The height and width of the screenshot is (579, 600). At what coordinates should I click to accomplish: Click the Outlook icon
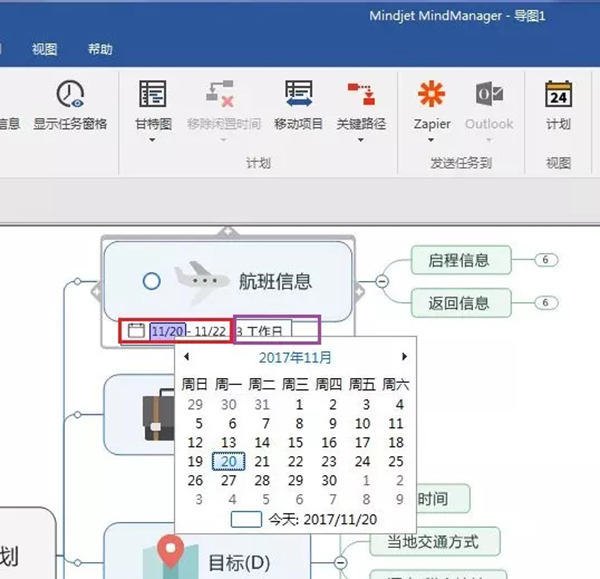pos(489,93)
